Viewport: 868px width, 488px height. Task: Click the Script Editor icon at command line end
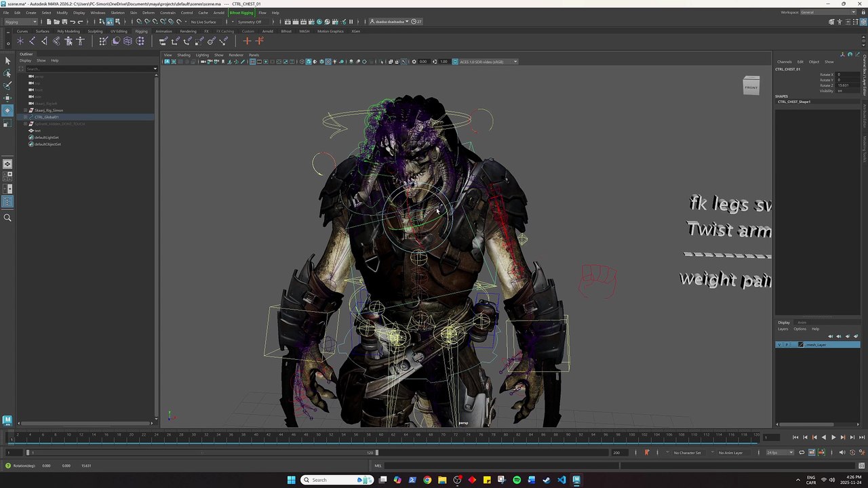coord(862,466)
